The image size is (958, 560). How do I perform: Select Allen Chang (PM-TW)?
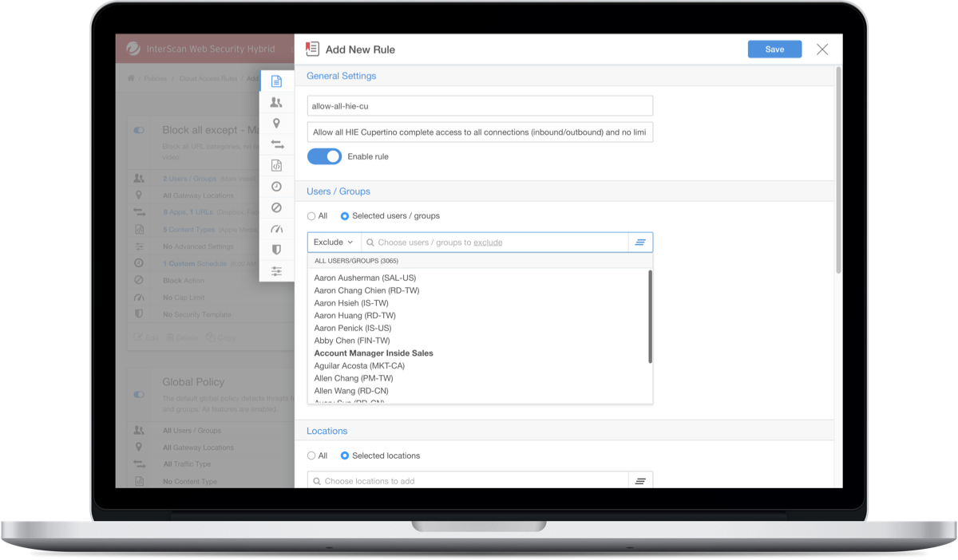(x=354, y=378)
